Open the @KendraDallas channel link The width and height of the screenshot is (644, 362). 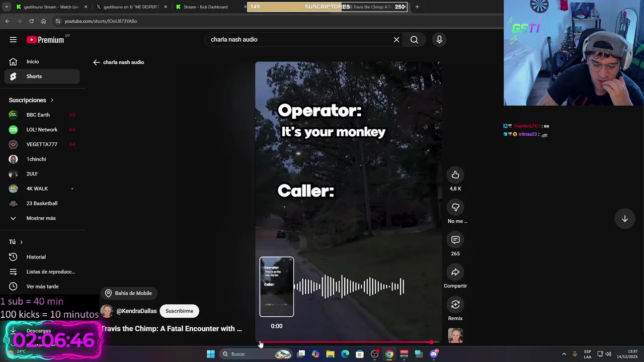(136, 311)
